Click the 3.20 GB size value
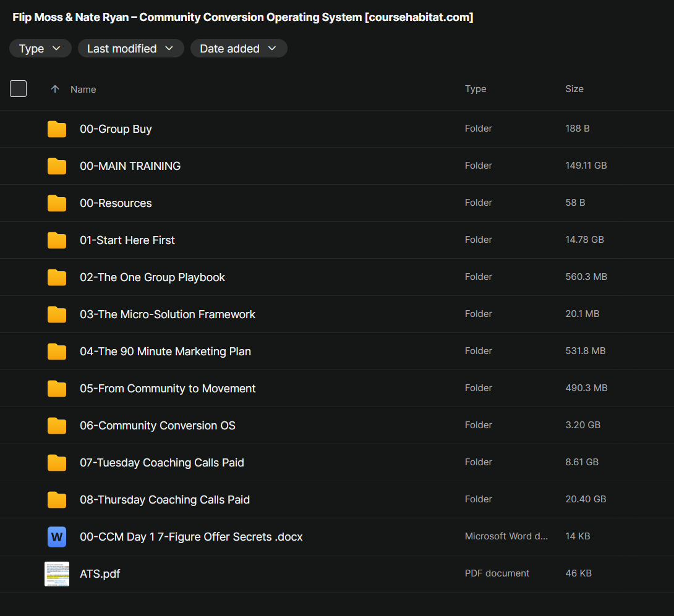This screenshot has height=616, width=674. [x=583, y=425]
